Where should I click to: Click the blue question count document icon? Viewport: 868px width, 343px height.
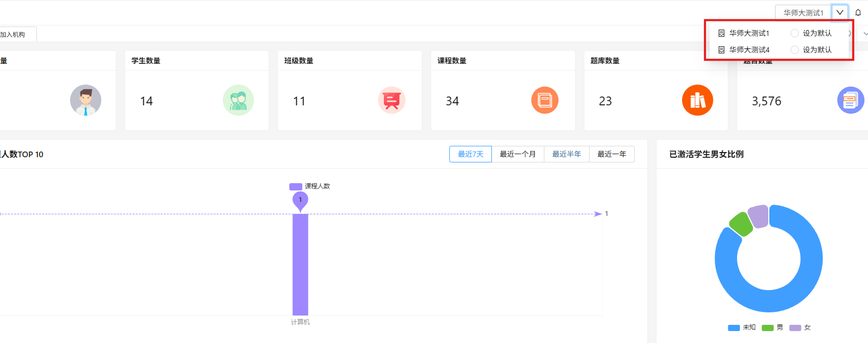click(x=850, y=100)
